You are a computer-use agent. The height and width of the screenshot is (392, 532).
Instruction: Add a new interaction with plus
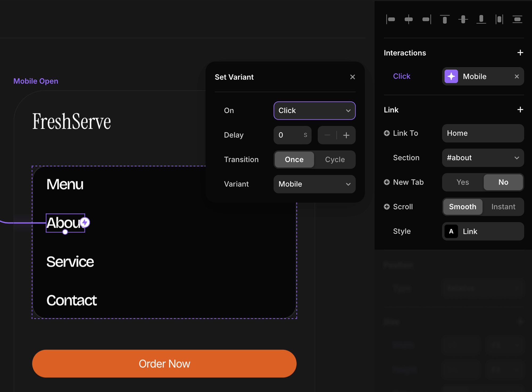pos(520,53)
